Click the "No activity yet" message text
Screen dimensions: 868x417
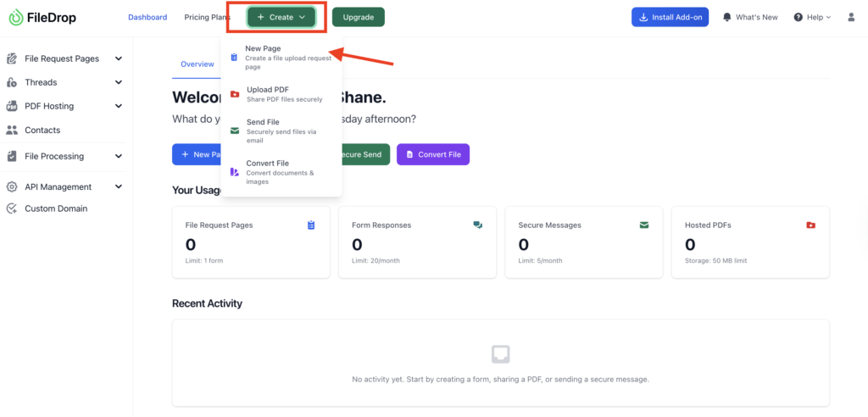(500, 380)
